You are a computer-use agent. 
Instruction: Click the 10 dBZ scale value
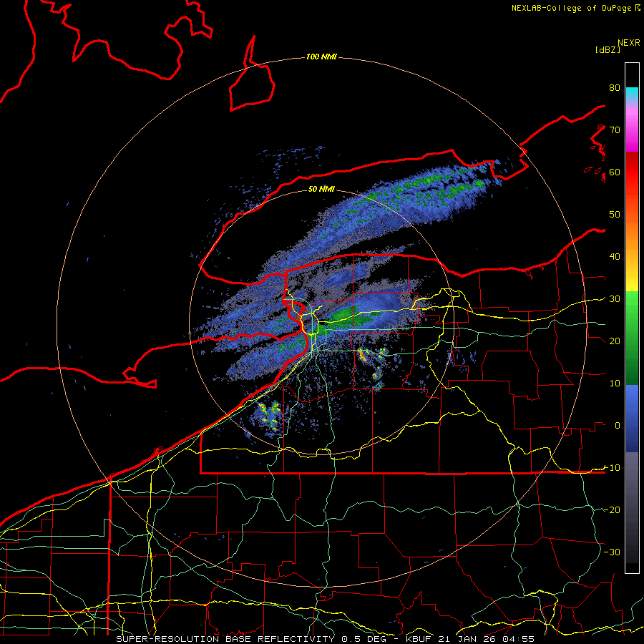point(615,384)
